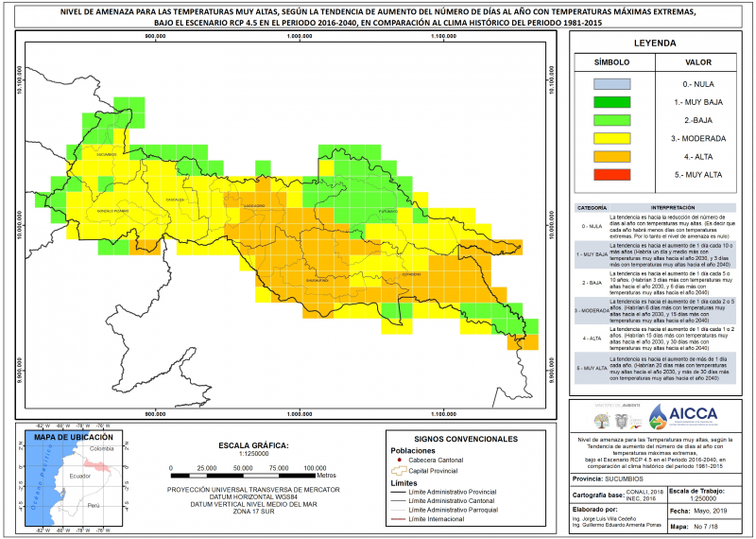Viewport: 756px width, 539px height.
Task: Open the Mapa de Ubicación inset map
Action: [75, 478]
